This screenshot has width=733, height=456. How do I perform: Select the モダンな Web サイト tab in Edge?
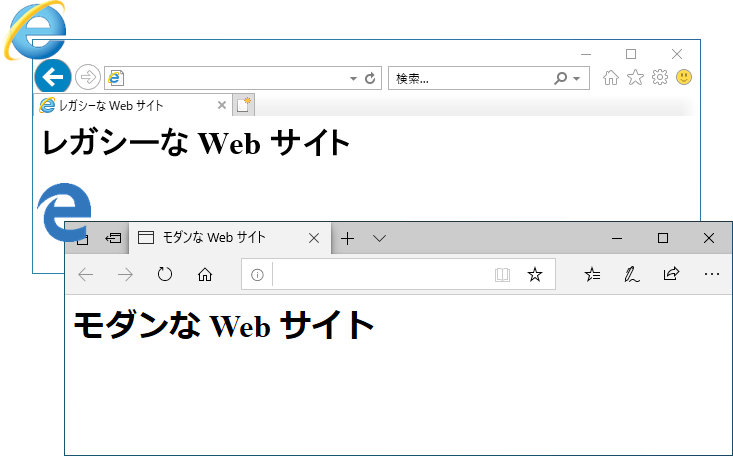[230, 238]
